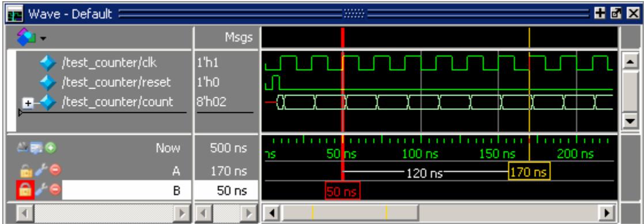This screenshot has height=224, width=644.
Task: Click the 200 ns timeline label
Action: 575,154
